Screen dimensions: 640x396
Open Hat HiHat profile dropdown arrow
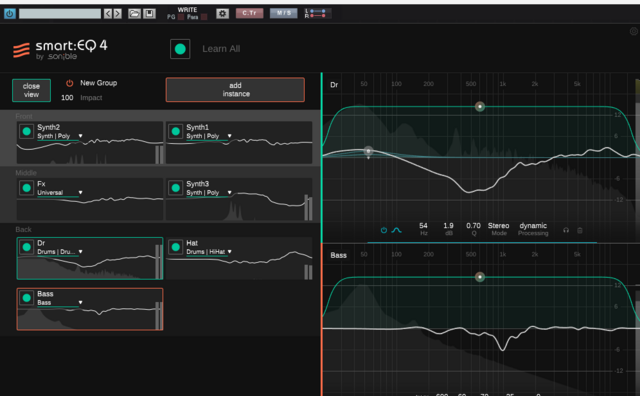click(x=229, y=251)
